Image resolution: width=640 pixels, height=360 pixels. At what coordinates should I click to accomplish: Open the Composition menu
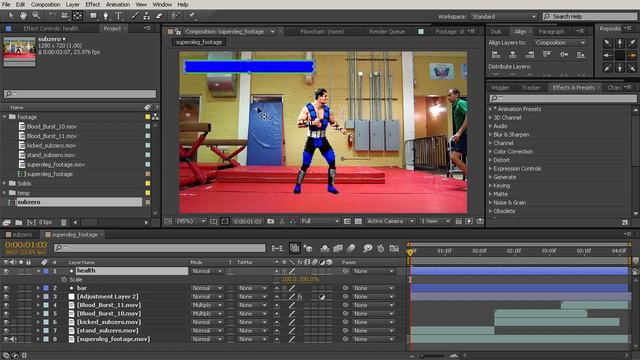tap(45, 4)
